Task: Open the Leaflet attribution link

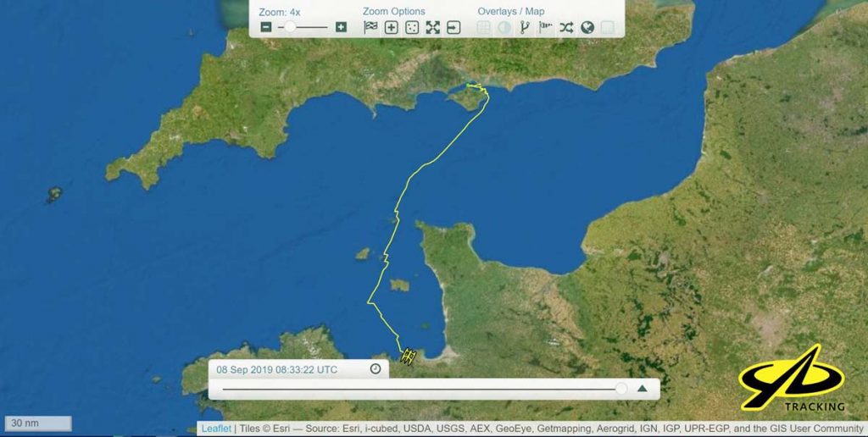Action: [x=215, y=429]
